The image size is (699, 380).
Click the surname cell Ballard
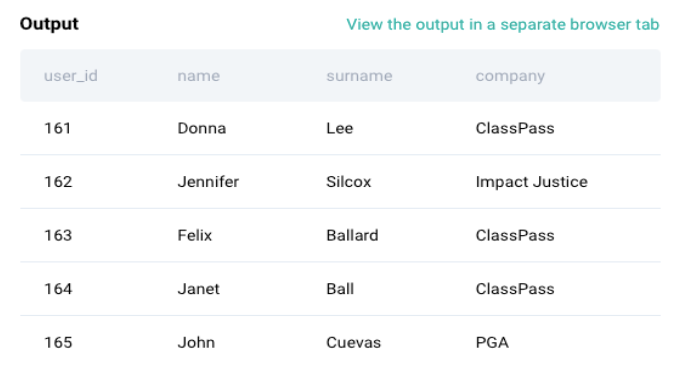click(x=352, y=235)
